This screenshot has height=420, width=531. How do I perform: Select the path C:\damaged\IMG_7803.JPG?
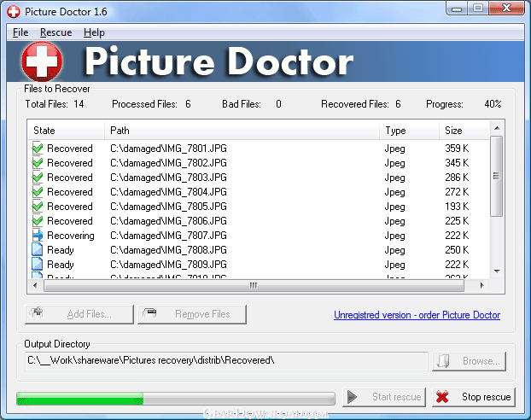168,178
